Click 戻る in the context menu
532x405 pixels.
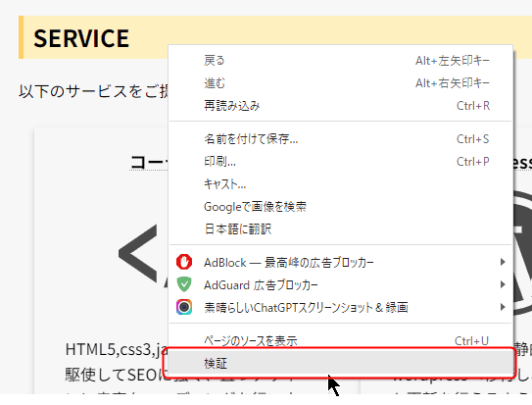[x=341, y=61]
